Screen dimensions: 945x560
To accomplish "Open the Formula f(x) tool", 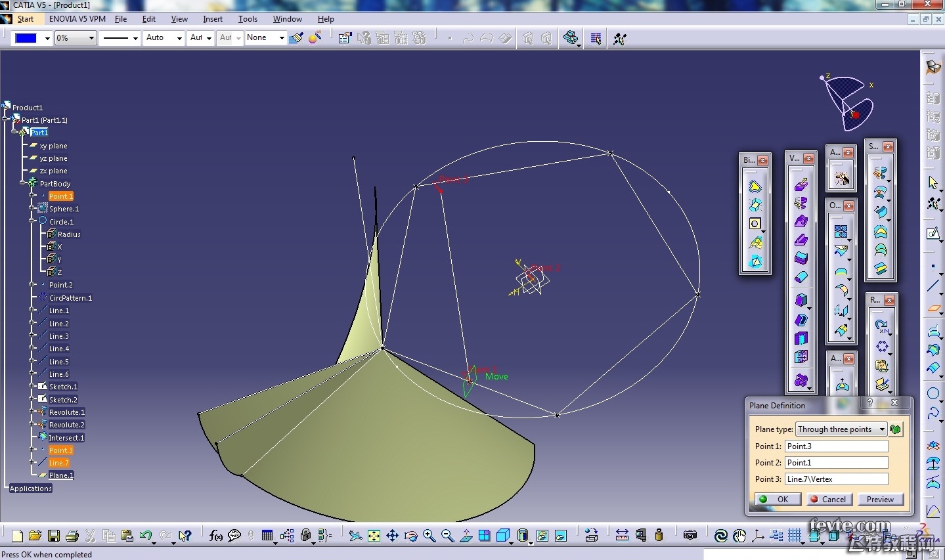I will point(215,536).
